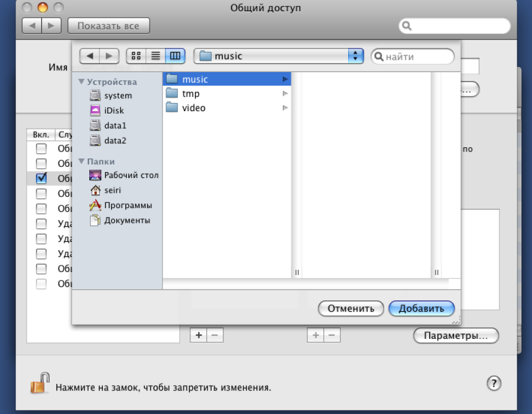The image size is (532, 414).
Task: Grab the second column resize handle
Action: tap(436, 272)
